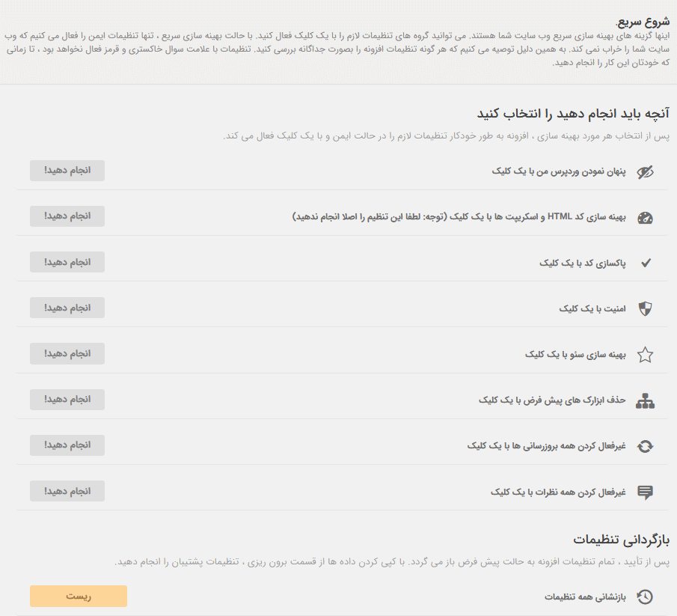677x616 pixels.
Task: Click the checkmark icon next to پاکسازی کد
Action: 646,263
